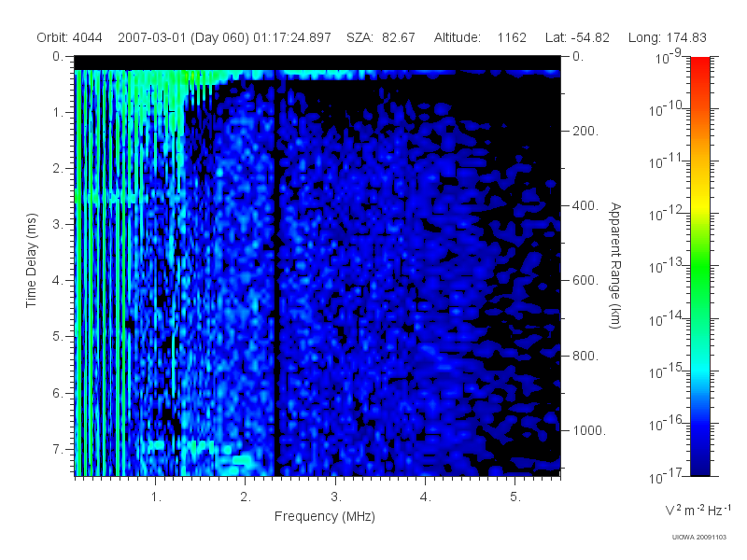The width and height of the screenshot is (747, 560).
Task: Click the SZA: 82.67 value
Action: click(381, 37)
